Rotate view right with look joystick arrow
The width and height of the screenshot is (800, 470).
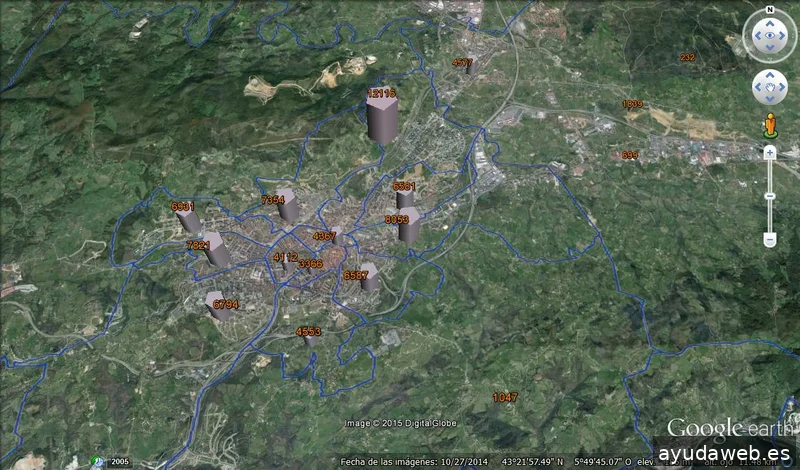pos(782,36)
